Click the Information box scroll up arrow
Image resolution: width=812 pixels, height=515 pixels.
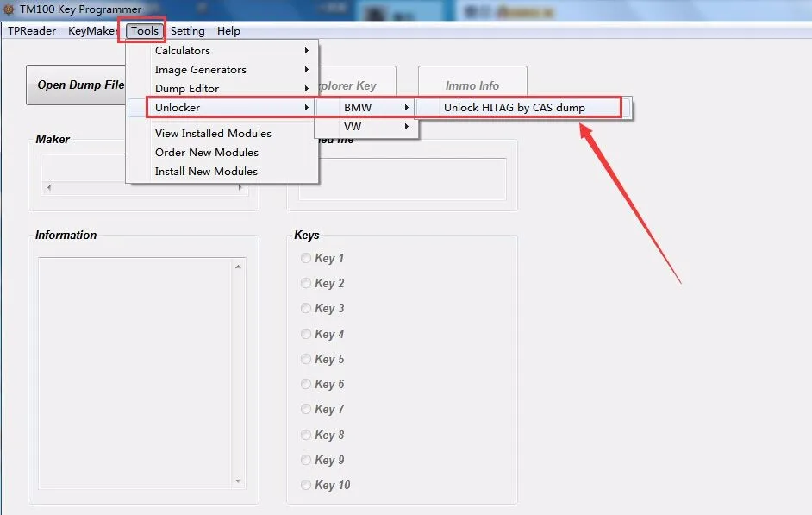pos(238,267)
